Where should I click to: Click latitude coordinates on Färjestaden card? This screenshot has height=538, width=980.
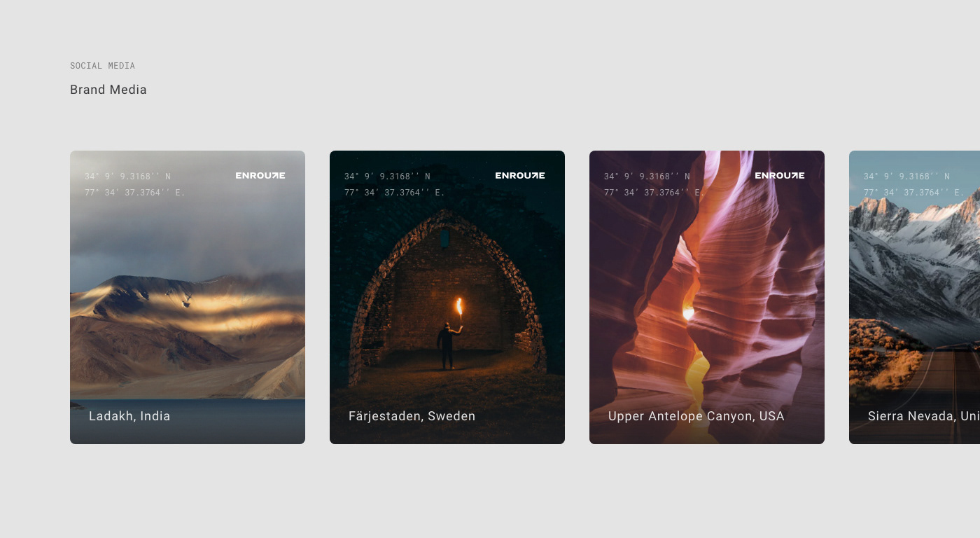point(387,177)
